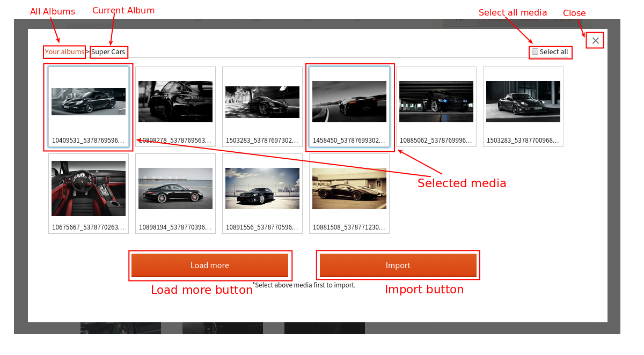Go back to Your albums
The height and width of the screenshot is (355, 644).
pyautogui.click(x=64, y=52)
